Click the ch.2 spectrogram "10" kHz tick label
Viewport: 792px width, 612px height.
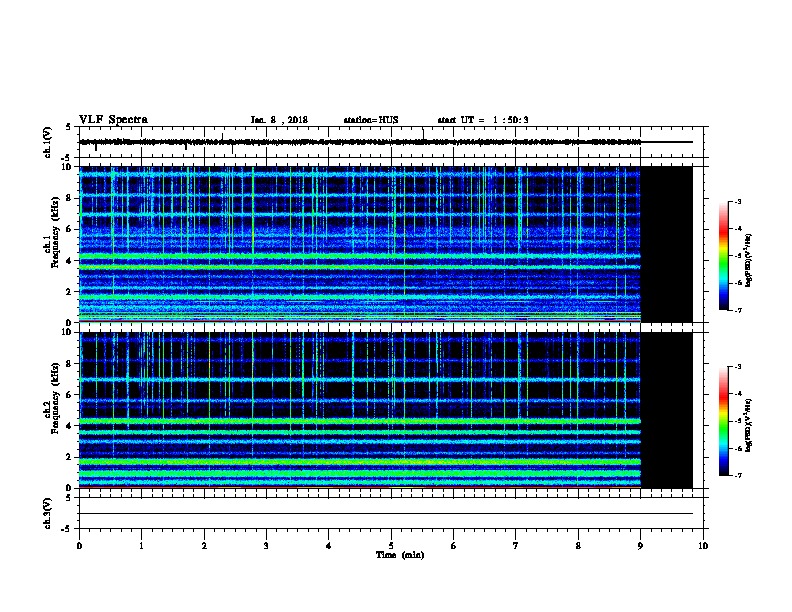point(66,332)
